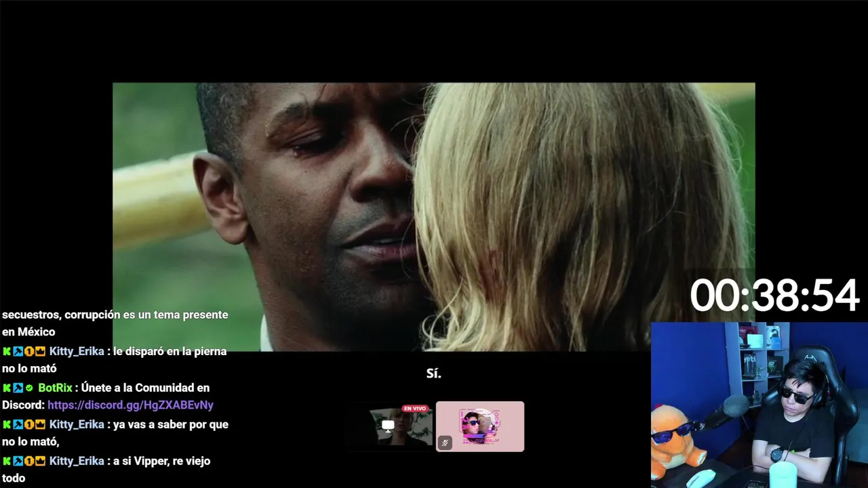Screen dimensions: 868x488
Task: Click the subtitle text 'Sí.'
Action: tap(434, 373)
